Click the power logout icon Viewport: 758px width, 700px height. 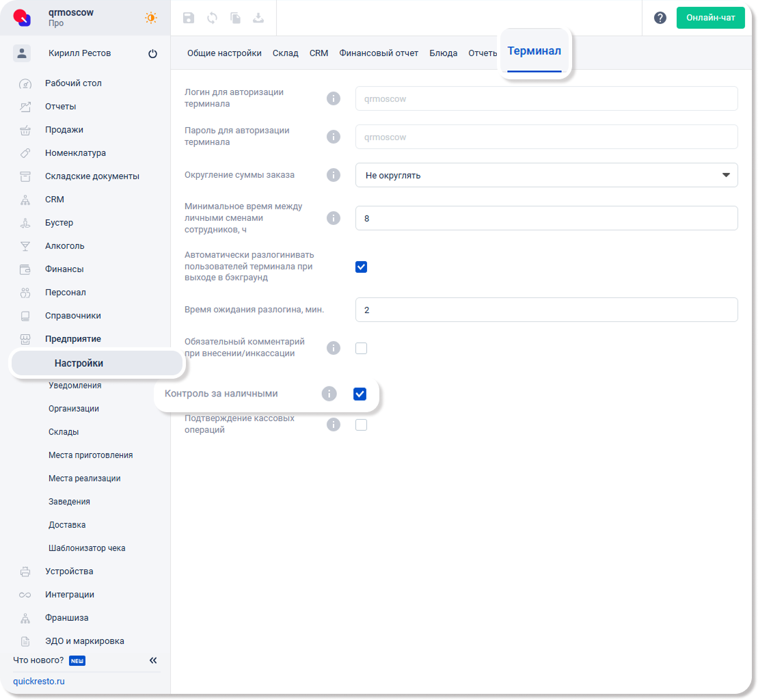click(152, 54)
